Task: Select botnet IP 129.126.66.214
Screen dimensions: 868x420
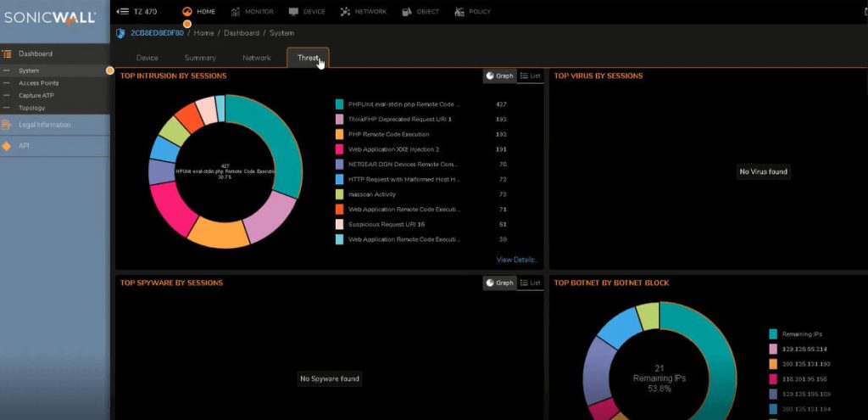Action: click(x=805, y=349)
